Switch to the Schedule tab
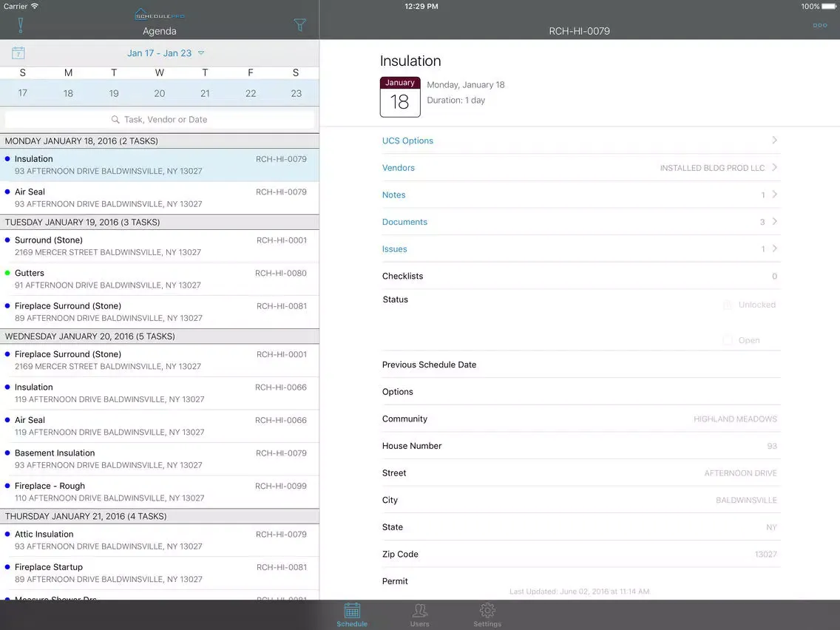The height and width of the screenshot is (630, 840). (352, 615)
